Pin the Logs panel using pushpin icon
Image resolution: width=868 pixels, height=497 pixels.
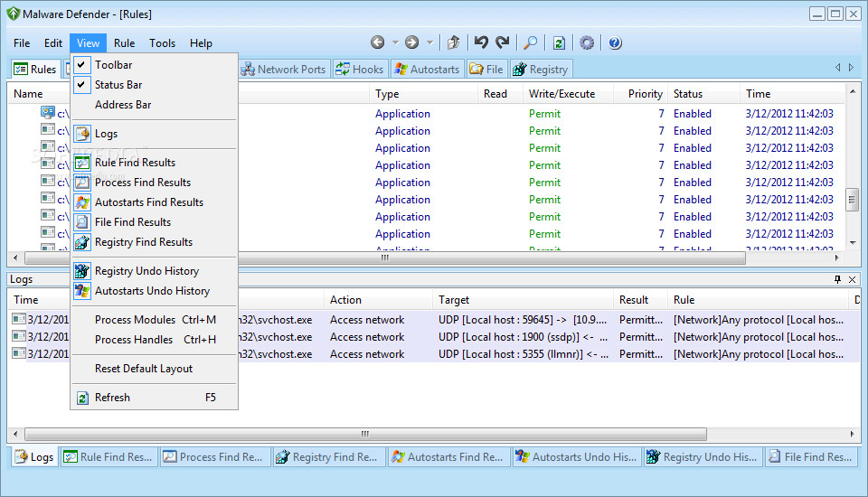click(837, 280)
